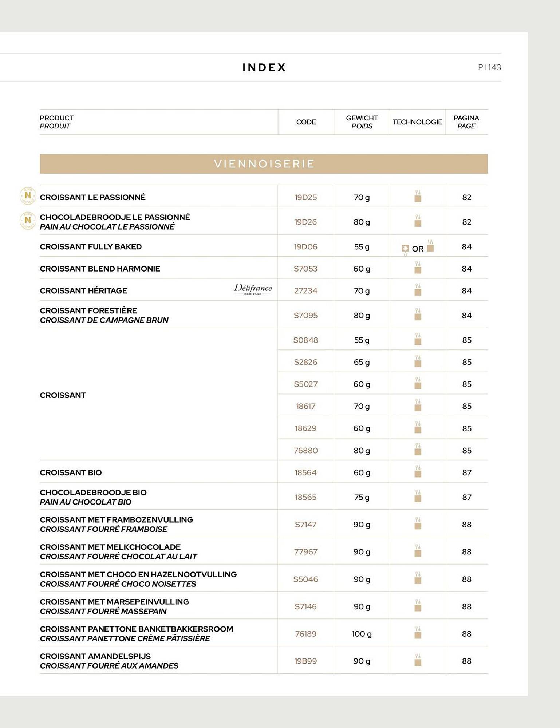
Task: Click product code 19D06
Action: point(306,247)
